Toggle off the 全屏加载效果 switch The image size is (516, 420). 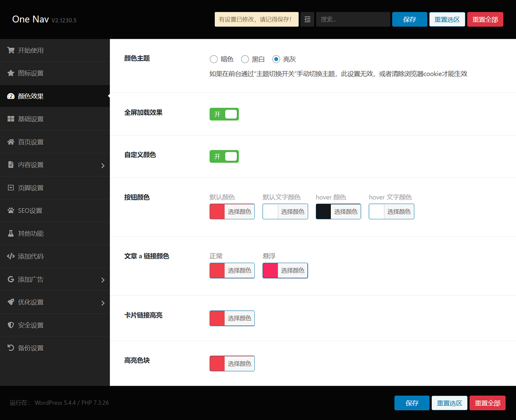point(224,114)
